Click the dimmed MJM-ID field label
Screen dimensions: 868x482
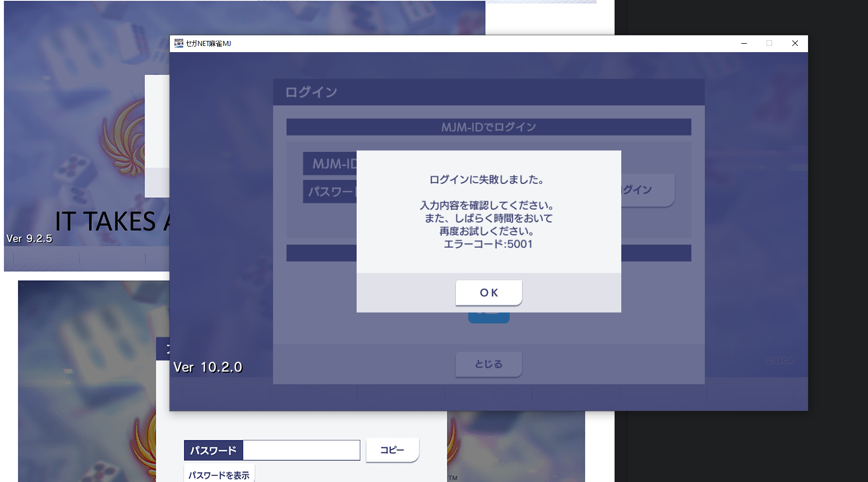(x=330, y=164)
